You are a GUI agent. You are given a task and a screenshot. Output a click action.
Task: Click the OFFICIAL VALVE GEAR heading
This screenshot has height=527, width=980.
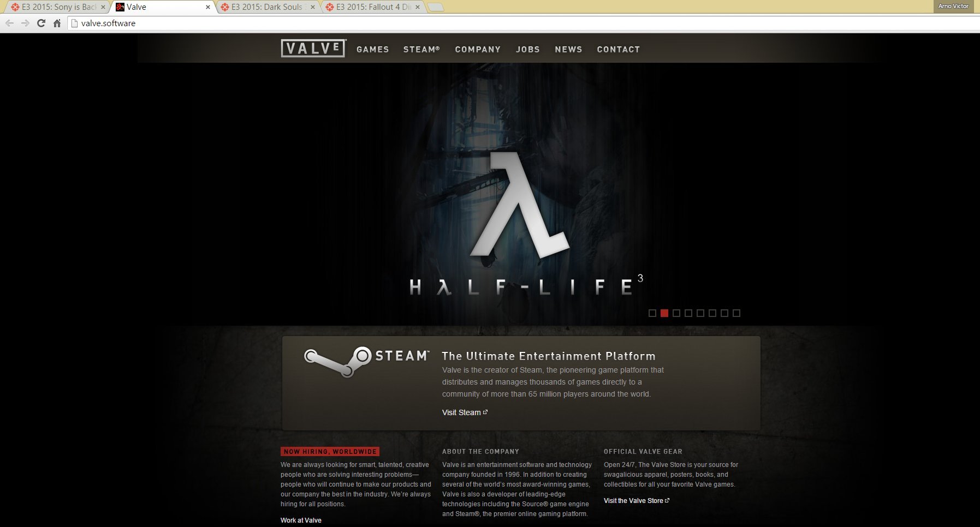point(643,452)
